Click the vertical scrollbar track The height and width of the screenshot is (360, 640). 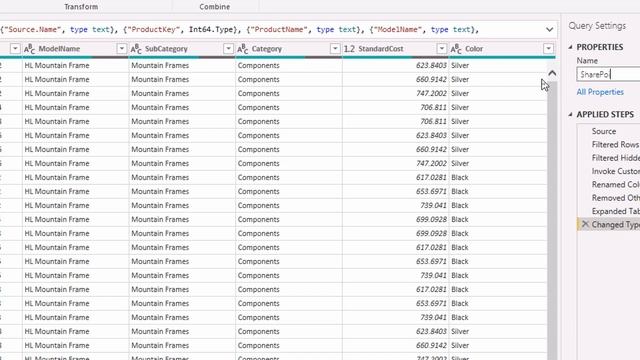[552, 220]
